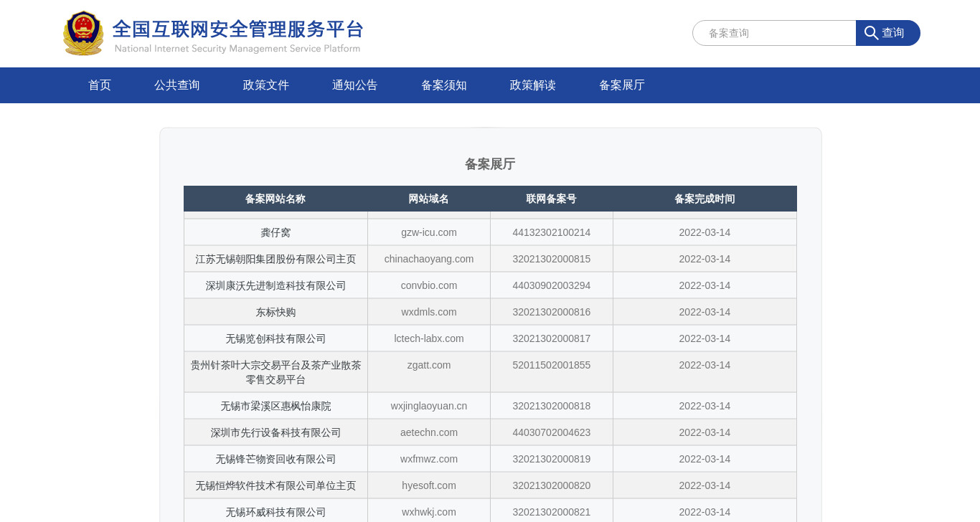Click the 网站域名 column header
This screenshot has width=980, height=522.
(x=429, y=199)
